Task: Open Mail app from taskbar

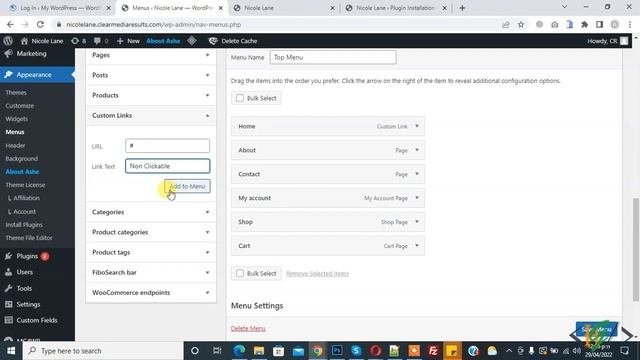Action: [298, 351]
